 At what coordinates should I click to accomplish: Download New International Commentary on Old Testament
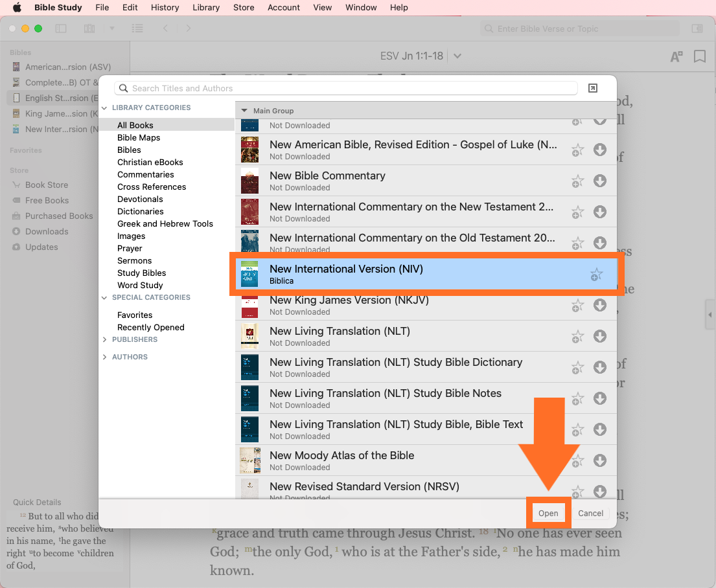[599, 243]
